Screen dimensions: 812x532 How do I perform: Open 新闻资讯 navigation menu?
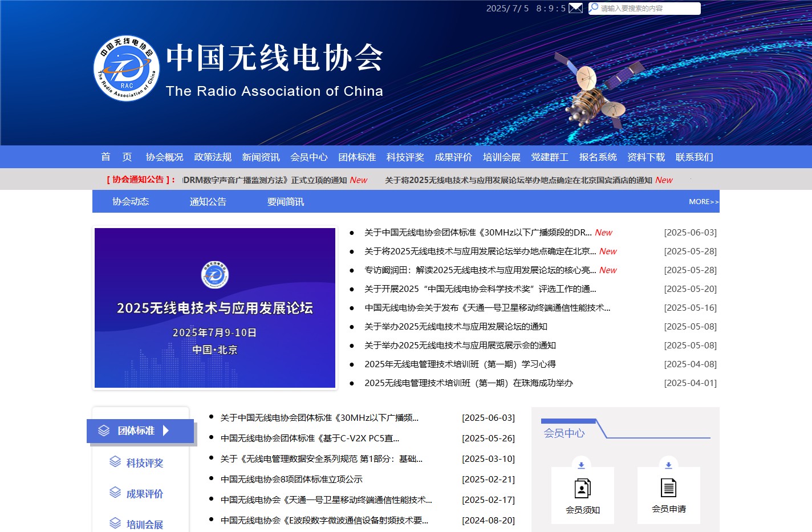pos(261,157)
